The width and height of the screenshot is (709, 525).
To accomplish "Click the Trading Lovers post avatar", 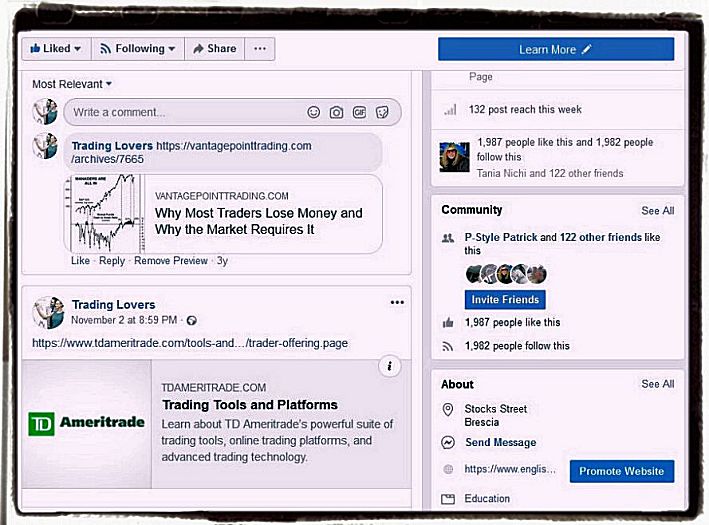I will tap(48, 312).
